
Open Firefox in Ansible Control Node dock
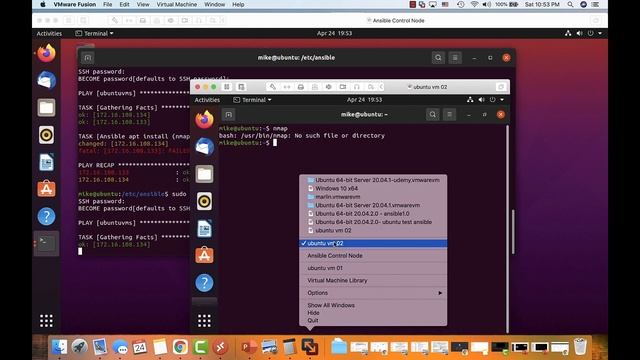point(47,53)
